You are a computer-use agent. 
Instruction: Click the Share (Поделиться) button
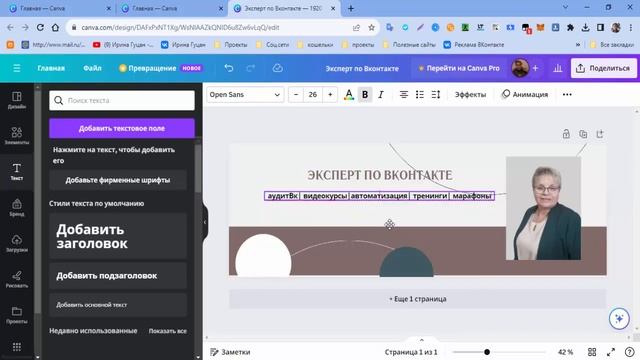pos(604,68)
